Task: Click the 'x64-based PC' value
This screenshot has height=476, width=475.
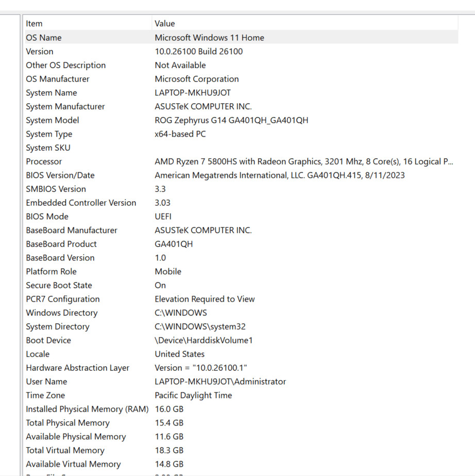Action: 180,134
